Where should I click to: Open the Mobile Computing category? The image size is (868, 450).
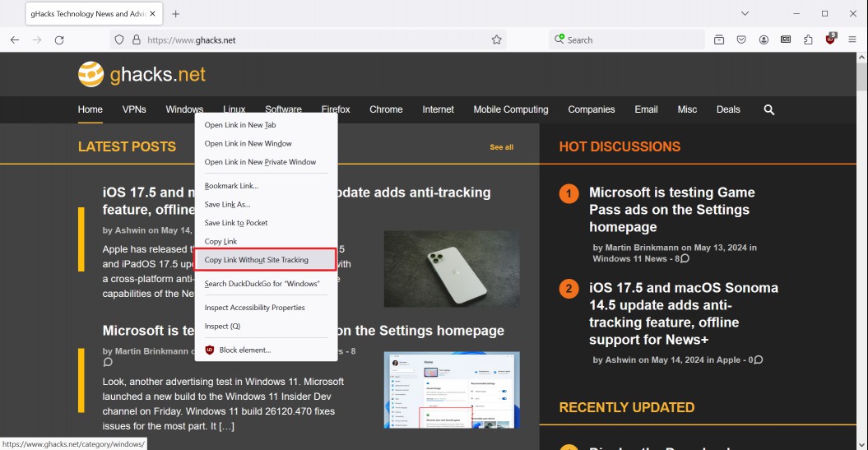(x=511, y=109)
